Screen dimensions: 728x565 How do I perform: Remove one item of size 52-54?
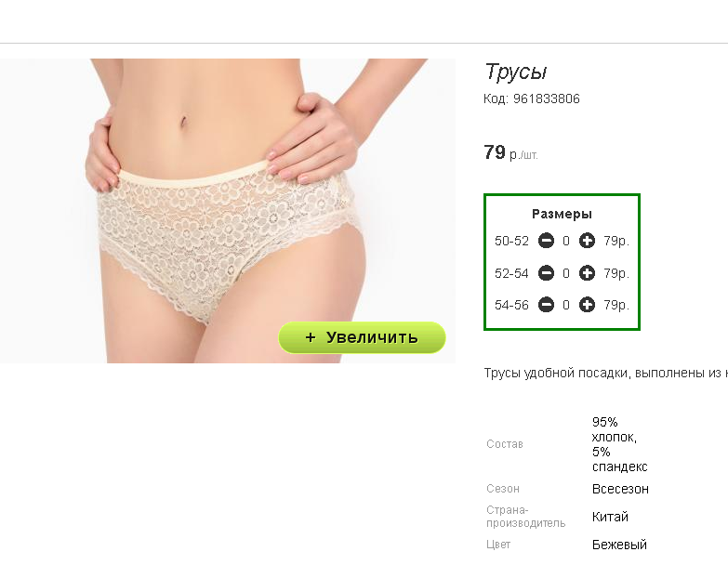point(546,273)
